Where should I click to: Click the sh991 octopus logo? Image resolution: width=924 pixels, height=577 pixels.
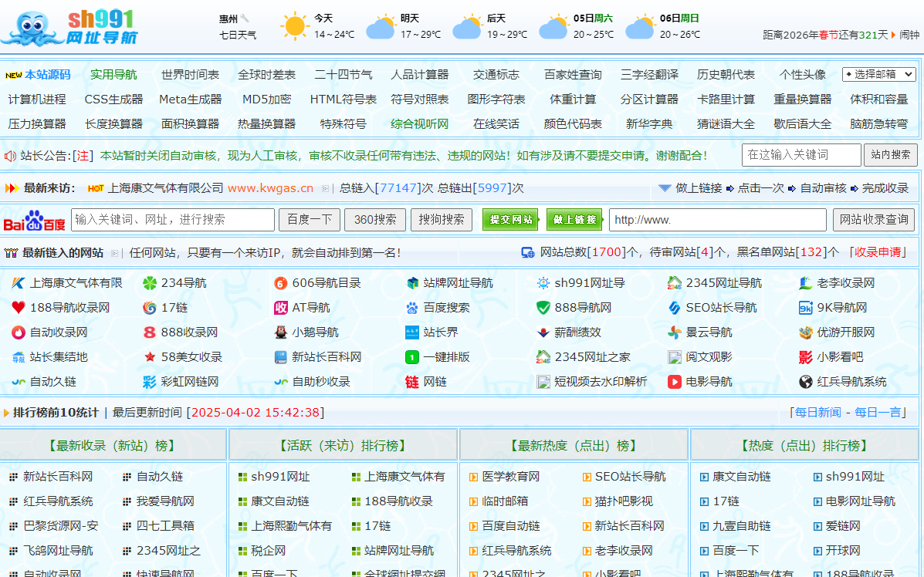point(69,28)
